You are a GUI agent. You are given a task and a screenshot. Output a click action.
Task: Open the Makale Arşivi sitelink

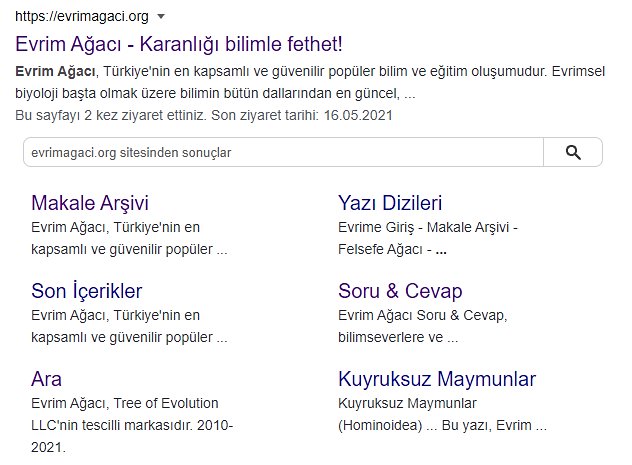(x=90, y=203)
